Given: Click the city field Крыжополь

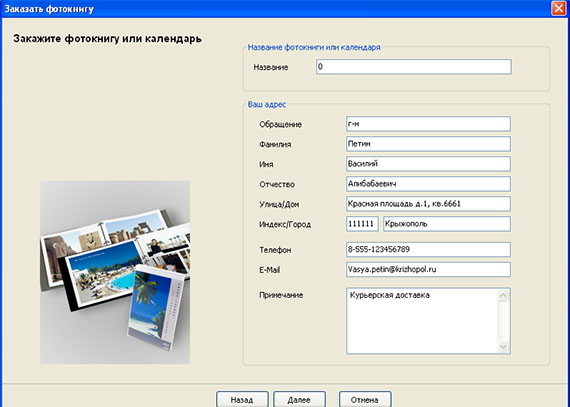Looking at the screenshot, I should point(447,224).
